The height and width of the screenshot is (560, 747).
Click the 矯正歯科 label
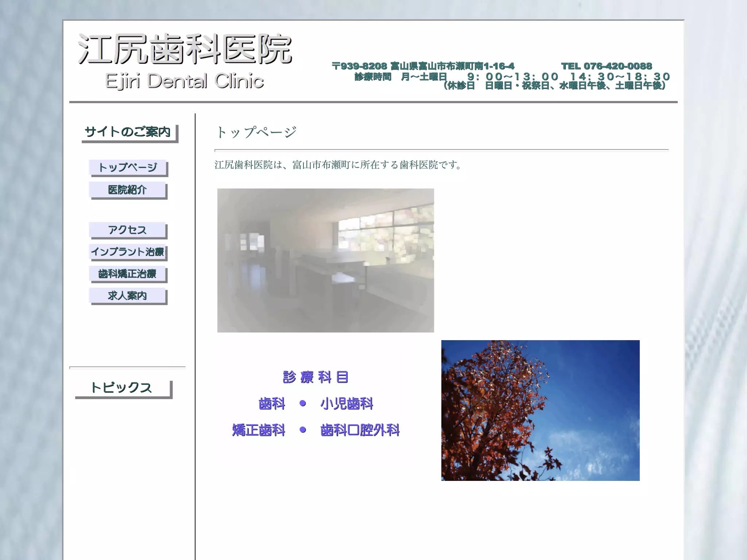pyautogui.click(x=259, y=430)
